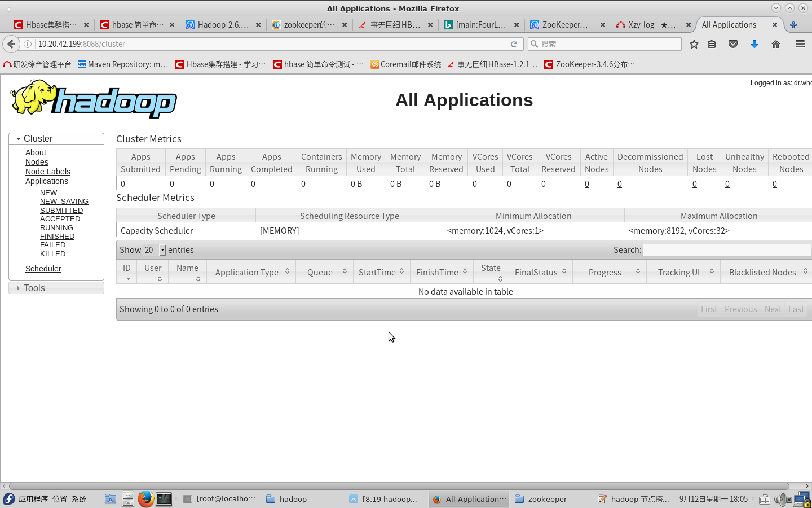Click the browser URL address bar
This screenshot has height=508, width=812.
(x=270, y=44)
